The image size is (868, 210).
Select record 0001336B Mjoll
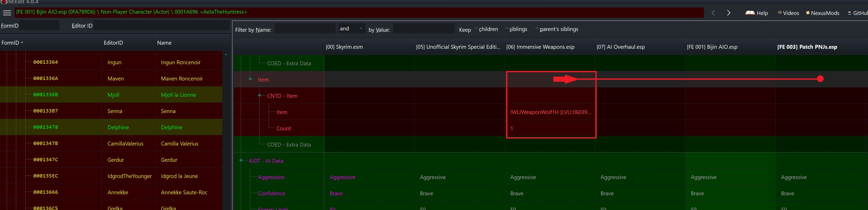[111, 95]
